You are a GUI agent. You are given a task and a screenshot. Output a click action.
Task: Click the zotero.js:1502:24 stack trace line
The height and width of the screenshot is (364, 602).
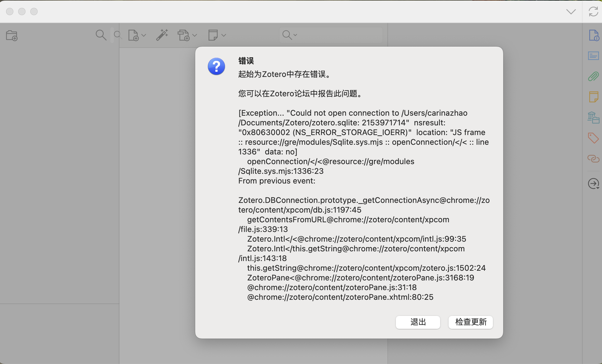click(366, 268)
